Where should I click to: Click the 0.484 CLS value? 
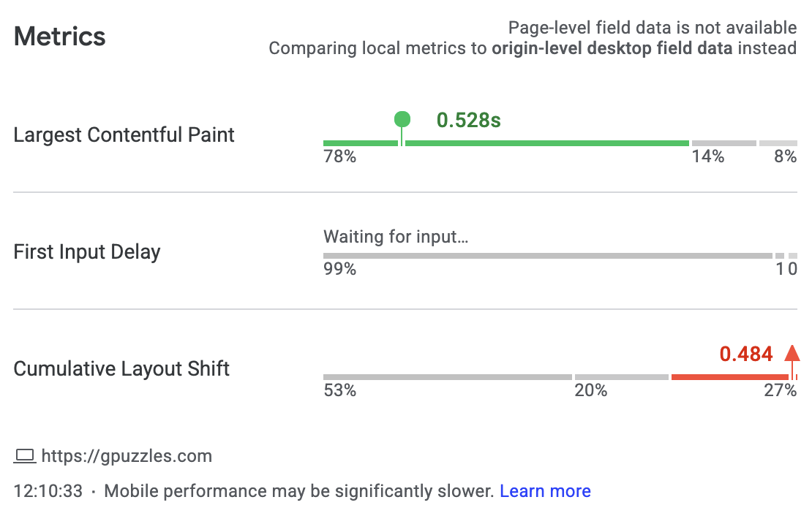(745, 354)
